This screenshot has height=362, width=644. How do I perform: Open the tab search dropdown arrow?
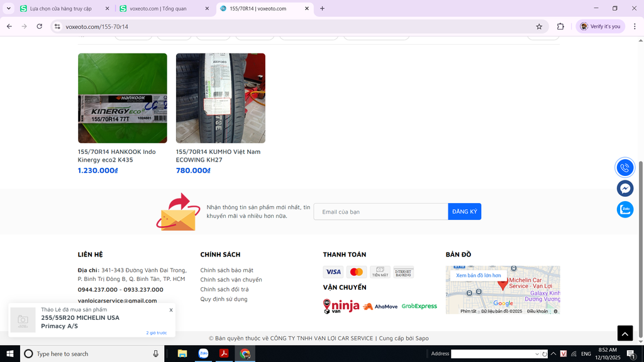[8, 8]
